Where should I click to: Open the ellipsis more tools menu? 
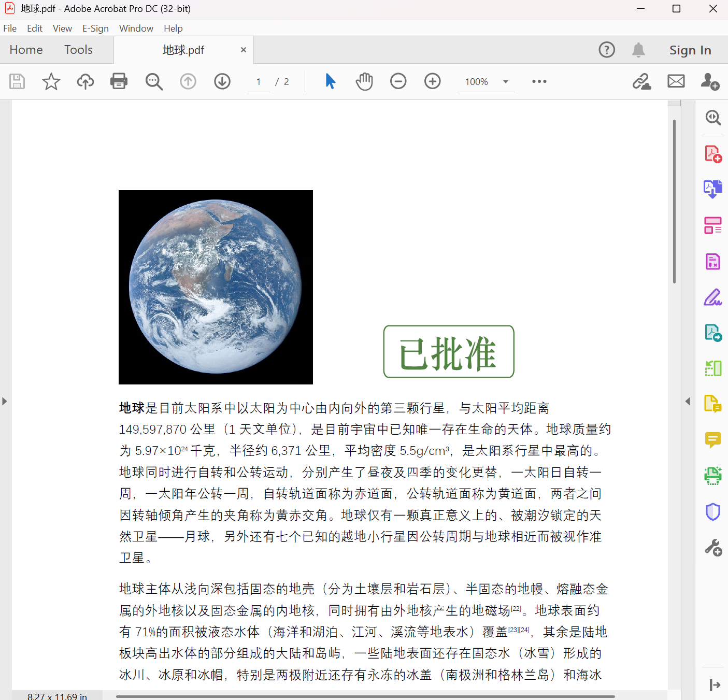tap(539, 81)
